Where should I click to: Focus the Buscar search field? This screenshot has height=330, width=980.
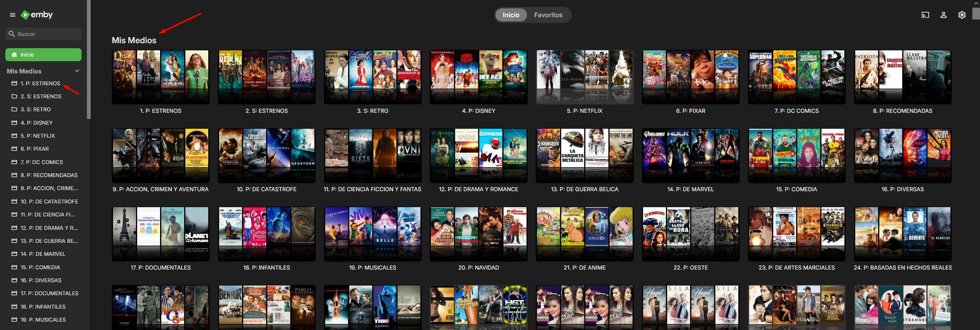43,34
